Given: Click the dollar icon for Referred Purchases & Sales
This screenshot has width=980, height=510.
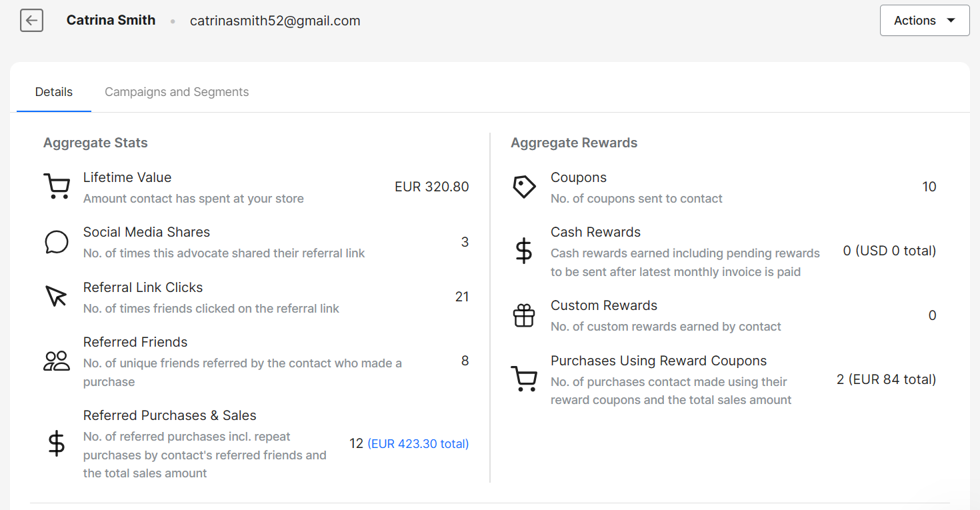Looking at the screenshot, I should [57, 443].
